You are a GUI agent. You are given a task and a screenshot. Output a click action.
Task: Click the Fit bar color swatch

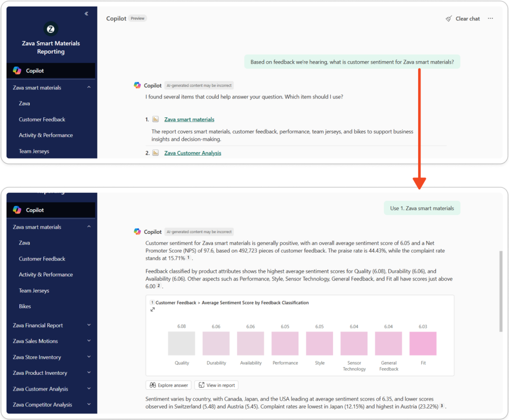pos(423,343)
